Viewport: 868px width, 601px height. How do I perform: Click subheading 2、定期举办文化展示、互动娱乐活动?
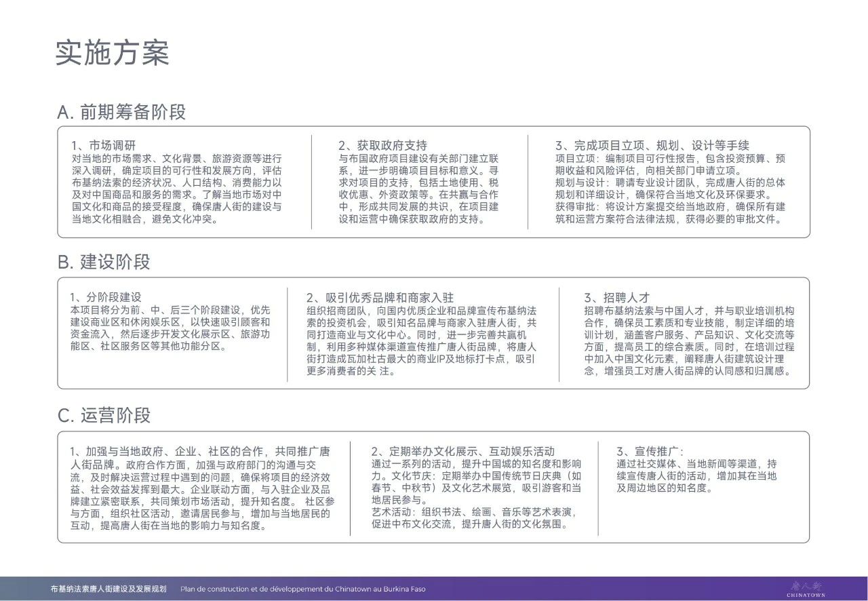click(x=463, y=451)
